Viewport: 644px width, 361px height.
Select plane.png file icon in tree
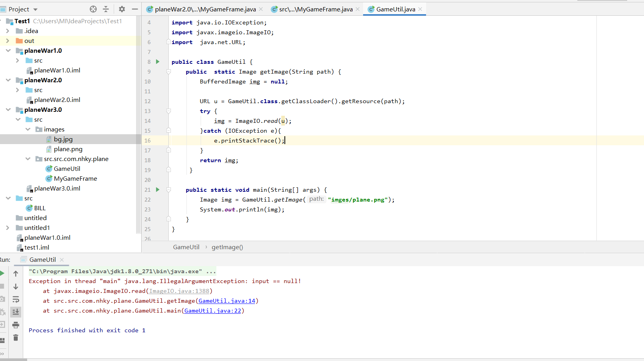pyautogui.click(x=49, y=149)
